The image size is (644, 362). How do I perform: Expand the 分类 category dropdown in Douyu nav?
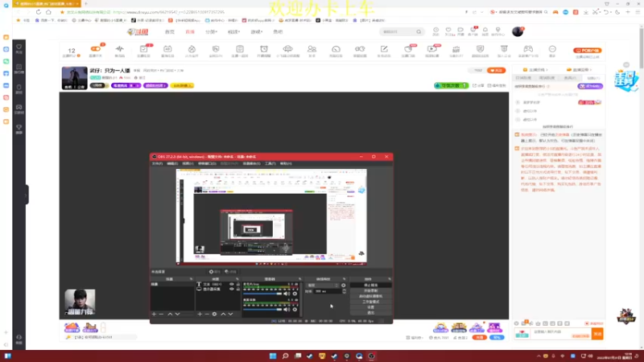[x=211, y=31]
